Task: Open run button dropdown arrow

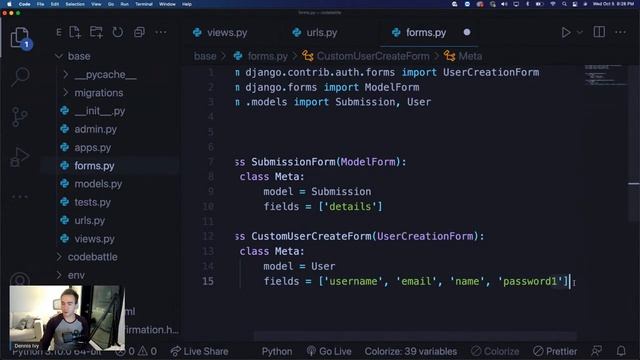Action: pyautogui.click(x=580, y=32)
